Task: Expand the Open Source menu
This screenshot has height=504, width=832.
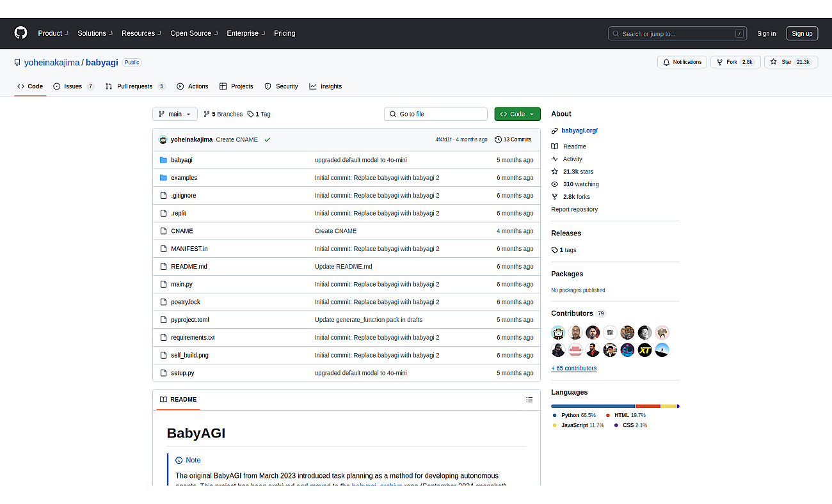Action: tap(194, 33)
